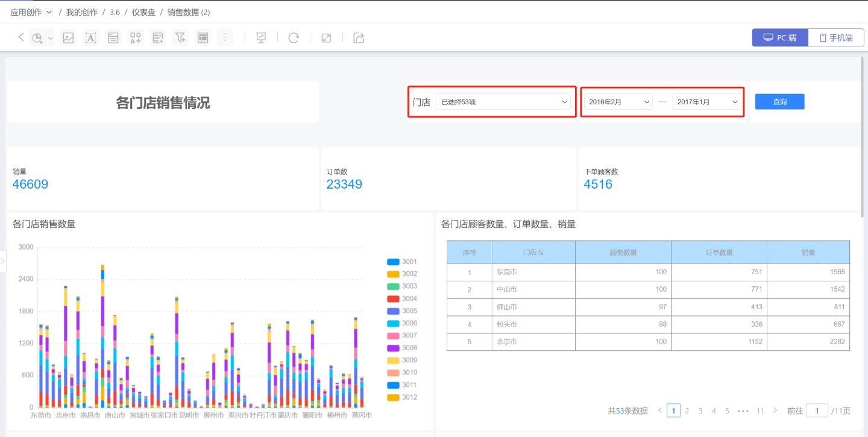Go to page 2 of table

[687, 411]
